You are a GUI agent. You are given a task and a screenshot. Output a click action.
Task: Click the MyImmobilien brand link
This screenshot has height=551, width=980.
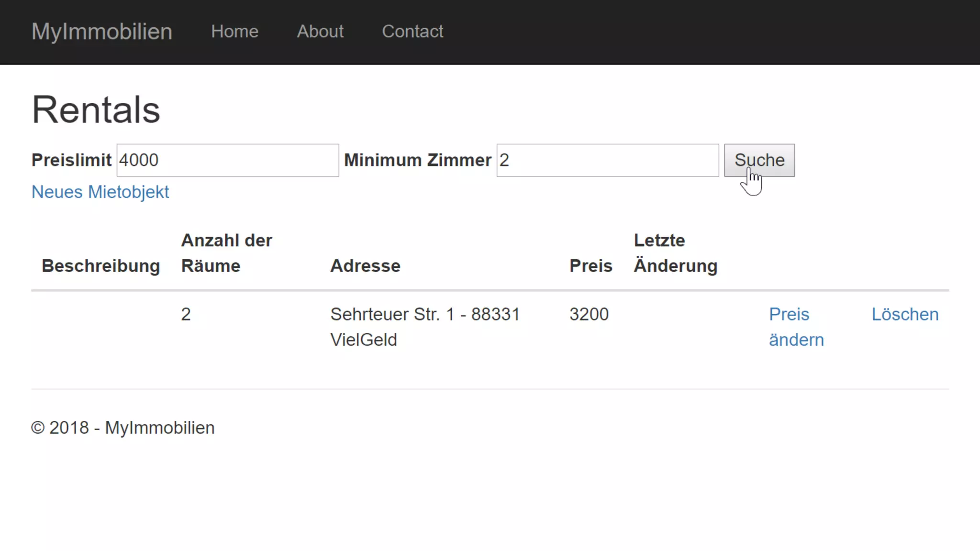[101, 32]
